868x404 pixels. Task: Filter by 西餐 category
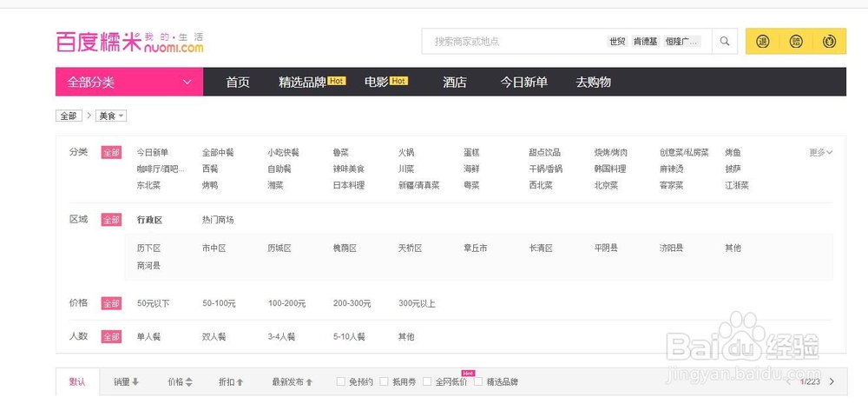[x=210, y=169]
